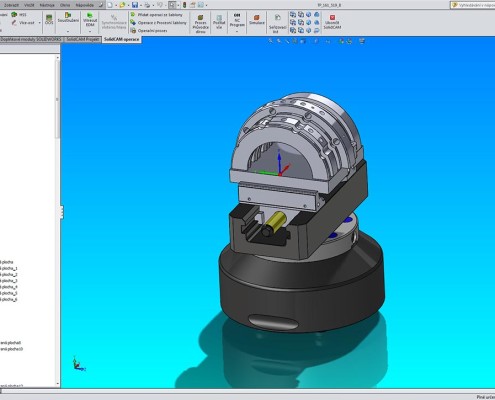Open the Nástroje menu
495x400 pixels.
47,5
